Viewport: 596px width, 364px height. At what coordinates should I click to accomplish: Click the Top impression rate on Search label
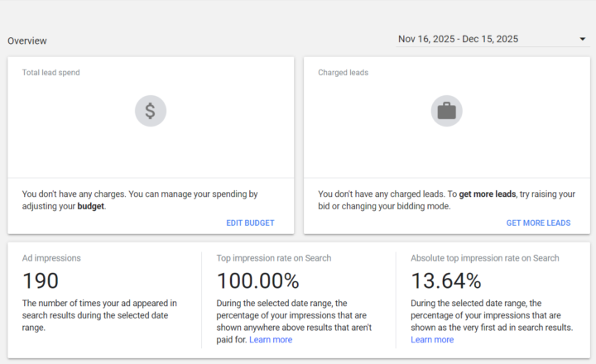(x=274, y=258)
